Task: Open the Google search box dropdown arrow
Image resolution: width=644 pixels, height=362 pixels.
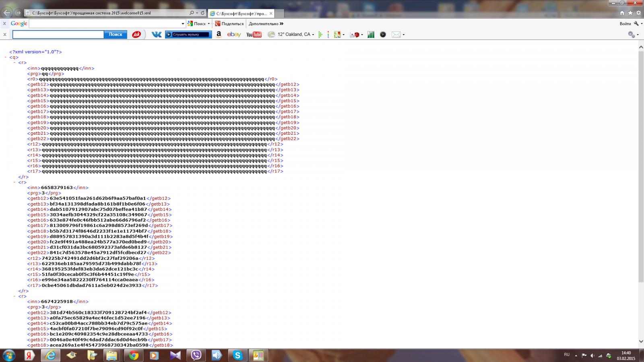Action: [x=183, y=24]
